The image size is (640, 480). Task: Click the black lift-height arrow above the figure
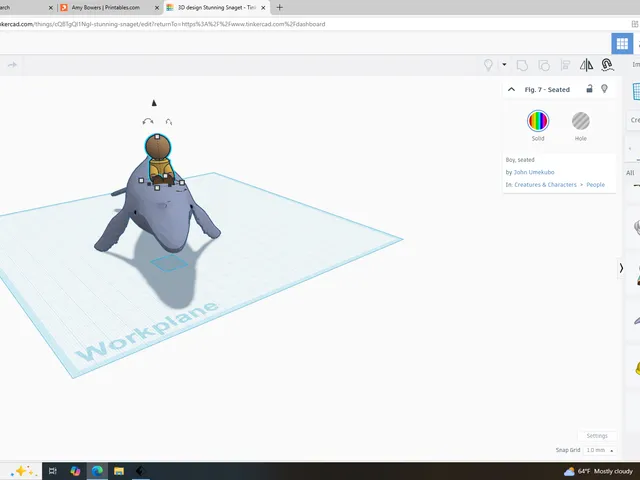coord(154,103)
